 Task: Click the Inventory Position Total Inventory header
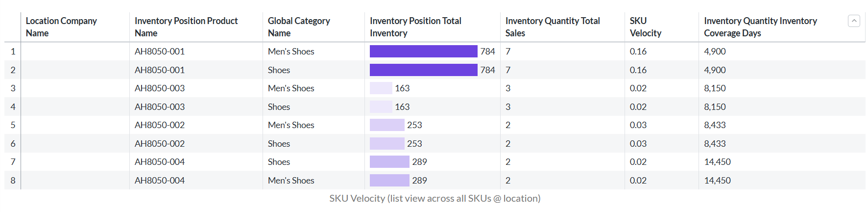[415, 27]
